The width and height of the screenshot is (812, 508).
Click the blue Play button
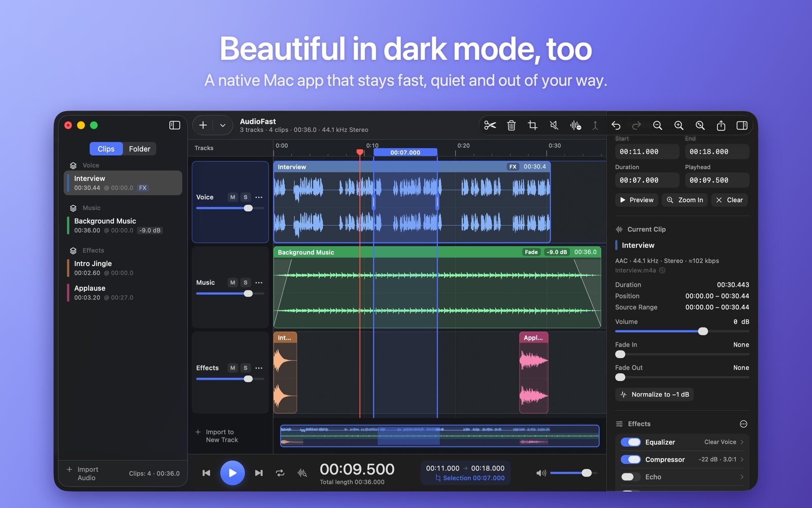pyautogui.click(x=232, y=473)
